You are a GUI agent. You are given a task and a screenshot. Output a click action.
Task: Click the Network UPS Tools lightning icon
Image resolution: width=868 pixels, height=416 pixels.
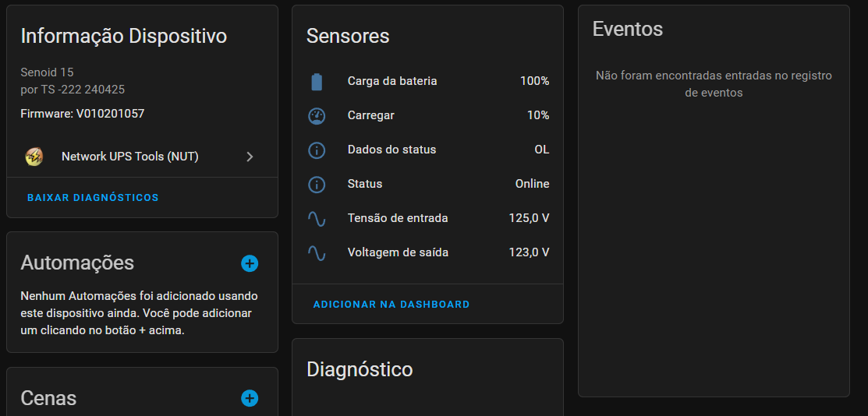pyautogui.click(x=34, y=157)
